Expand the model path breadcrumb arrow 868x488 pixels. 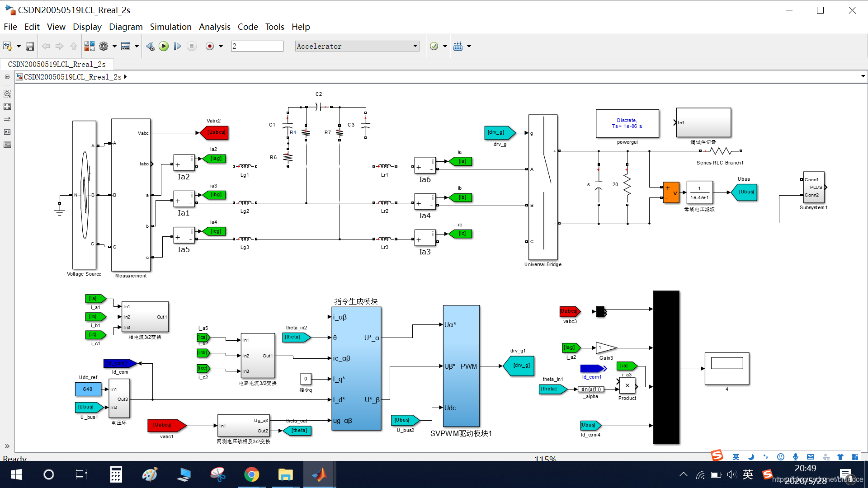pyautogui.click(x=125, y=77)
